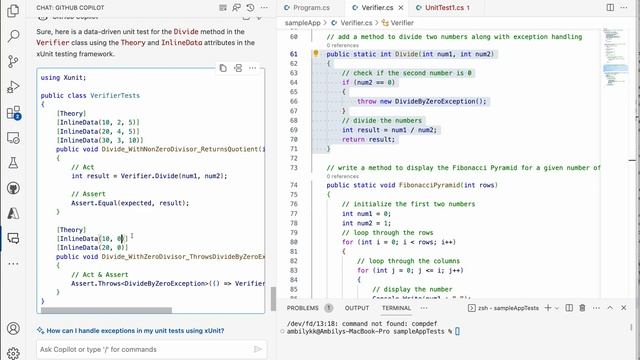Open the Azure view
Screen dimensions: 640x360
[13, 213]
